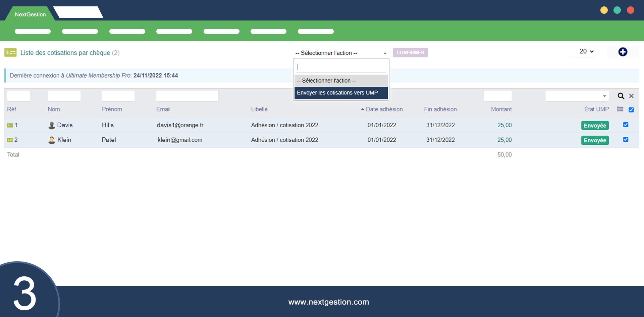Click the Envoyée status badge for Davis
644x317 pixels.
[x=595, y=126]
